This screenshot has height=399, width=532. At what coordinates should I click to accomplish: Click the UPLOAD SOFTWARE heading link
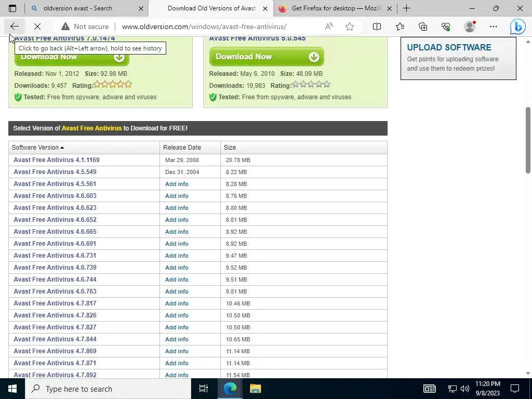(449, 47)
